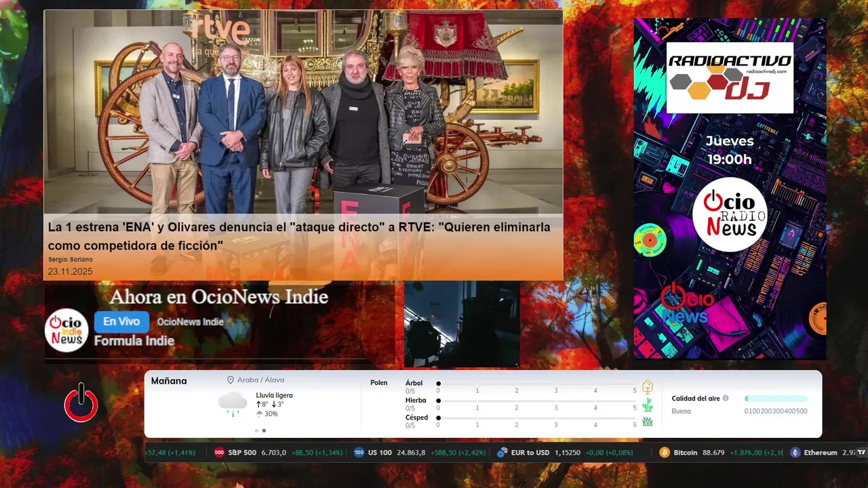
Task: Click the red power button icon
Action: [x=81, y=403]
